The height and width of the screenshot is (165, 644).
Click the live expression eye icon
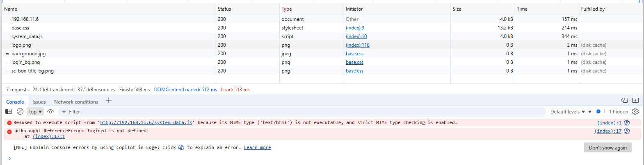[x=50, y=111]
